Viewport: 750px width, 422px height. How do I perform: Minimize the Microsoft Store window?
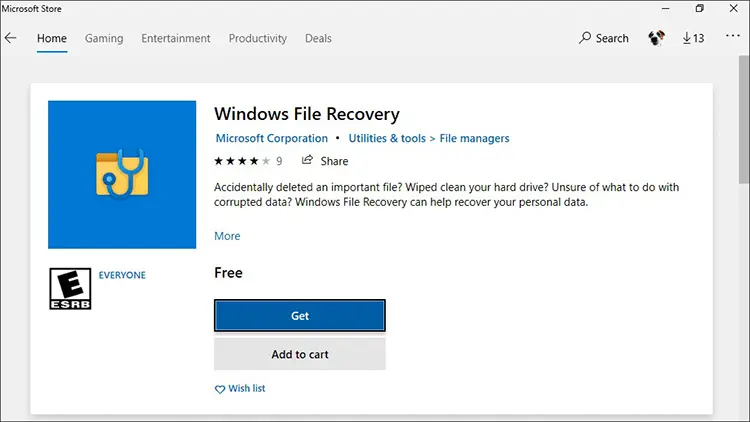665,9
